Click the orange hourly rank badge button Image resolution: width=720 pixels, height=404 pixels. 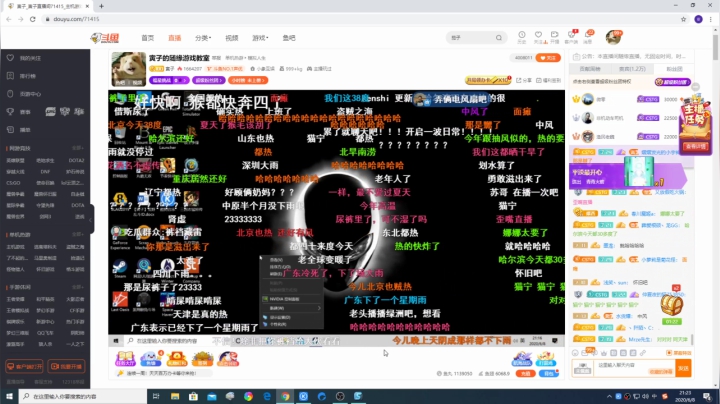coord(248,80)
